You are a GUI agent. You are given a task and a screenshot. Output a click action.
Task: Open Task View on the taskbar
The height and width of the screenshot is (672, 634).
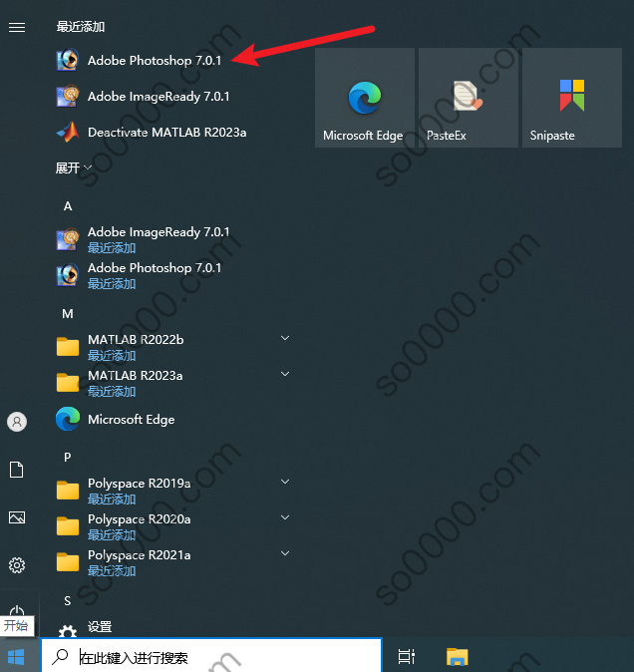point(406,657)
